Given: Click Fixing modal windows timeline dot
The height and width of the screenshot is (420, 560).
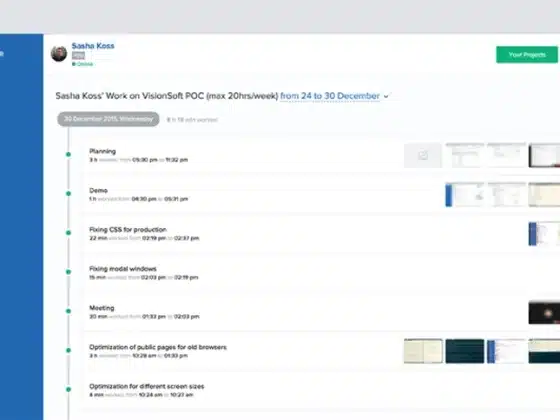Looking at the screenshot, I should coord(68,272).
